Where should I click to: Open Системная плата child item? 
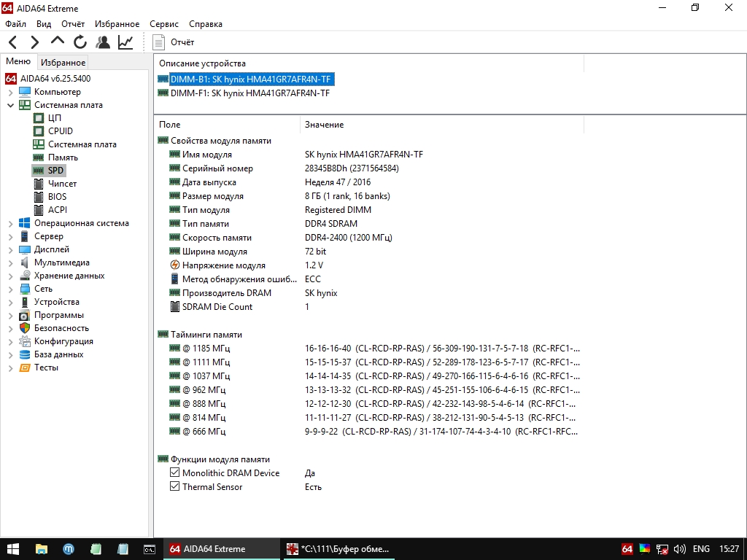click(x=82, y=144)
